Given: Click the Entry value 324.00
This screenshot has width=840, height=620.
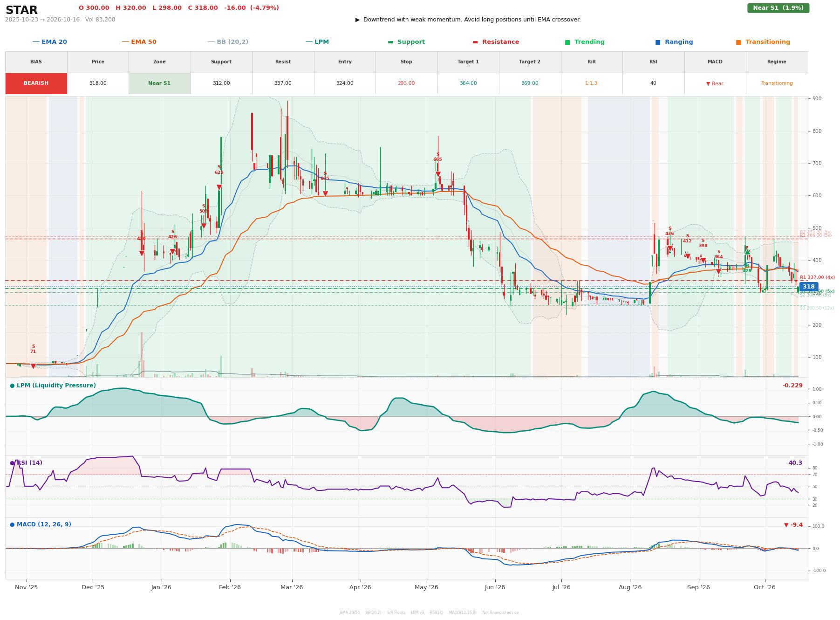Looking at the screenshot, I should [x=345, y=83].
